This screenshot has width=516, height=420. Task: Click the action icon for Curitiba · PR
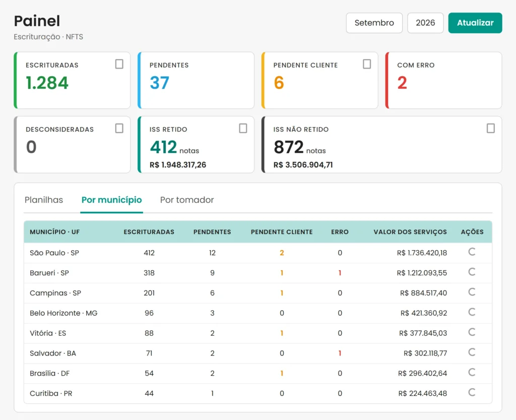click(472, 393)
